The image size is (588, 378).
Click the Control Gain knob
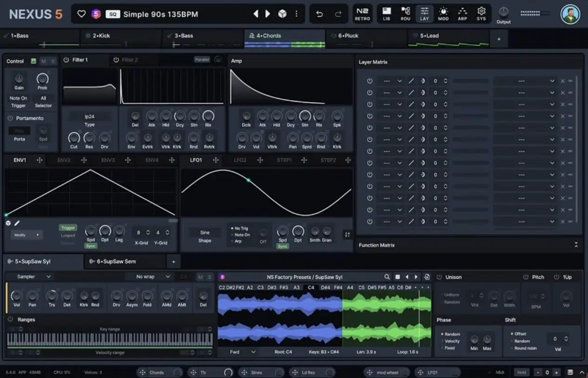19,78
